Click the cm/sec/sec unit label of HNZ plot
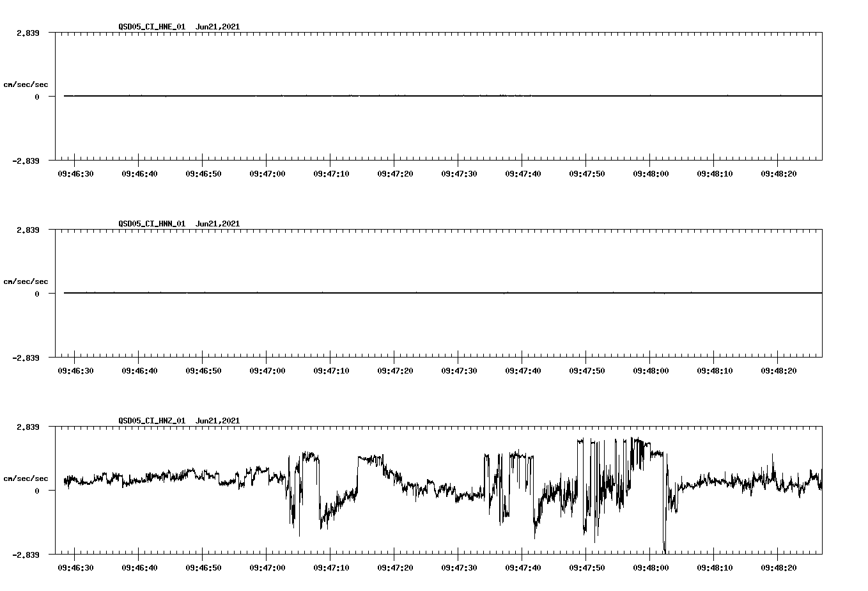Image resolution: width=868 pixels, height=591 pixels. pyautogui.click(x=26, y=478)
